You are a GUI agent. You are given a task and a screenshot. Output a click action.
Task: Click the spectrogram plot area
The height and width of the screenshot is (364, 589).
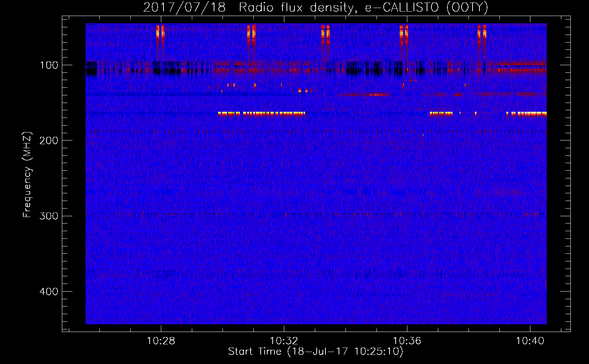click(x=316, y=174)
